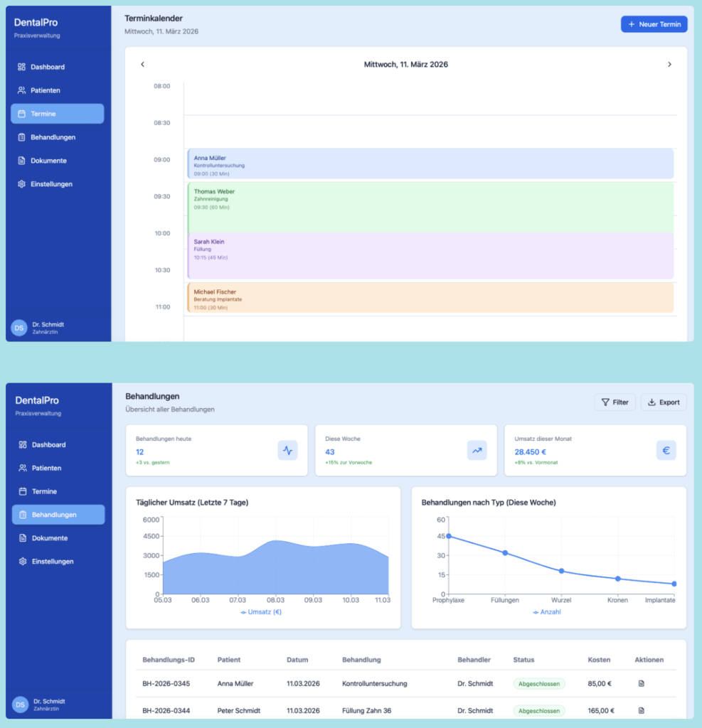
Task: Toggle the Anzahl chart legend
Action: [547, 612]
